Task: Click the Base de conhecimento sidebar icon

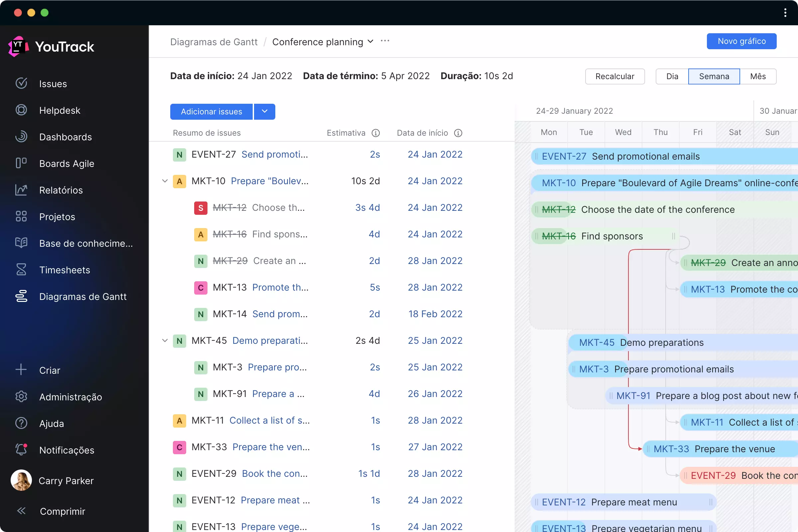Action: tap(21, 243)
